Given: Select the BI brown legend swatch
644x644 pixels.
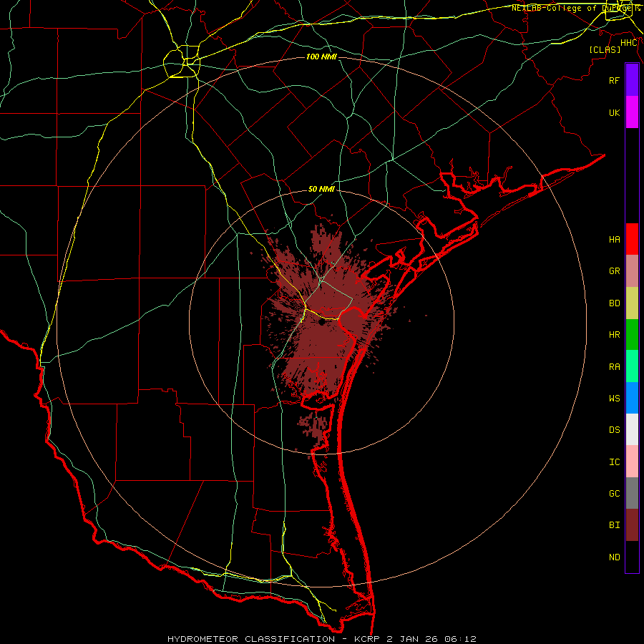Looking at the screenshot, I should pyautogui.click(x=632, y=525).
